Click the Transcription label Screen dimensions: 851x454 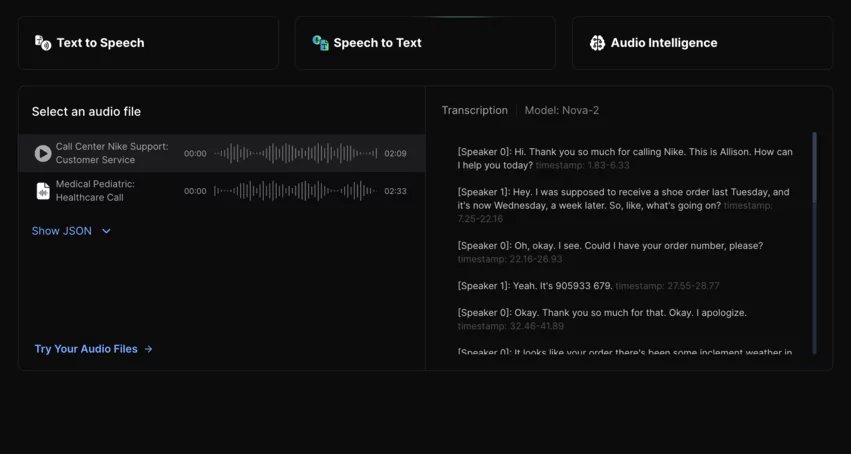[x=474, y=111]
